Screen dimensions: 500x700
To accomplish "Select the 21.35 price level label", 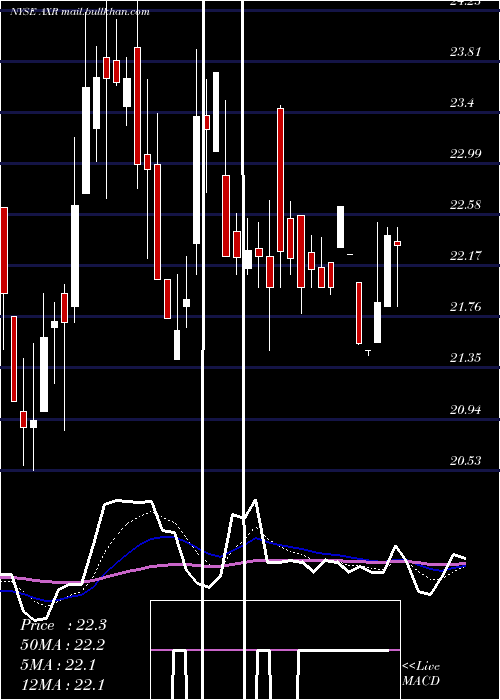I will point(465,358).
